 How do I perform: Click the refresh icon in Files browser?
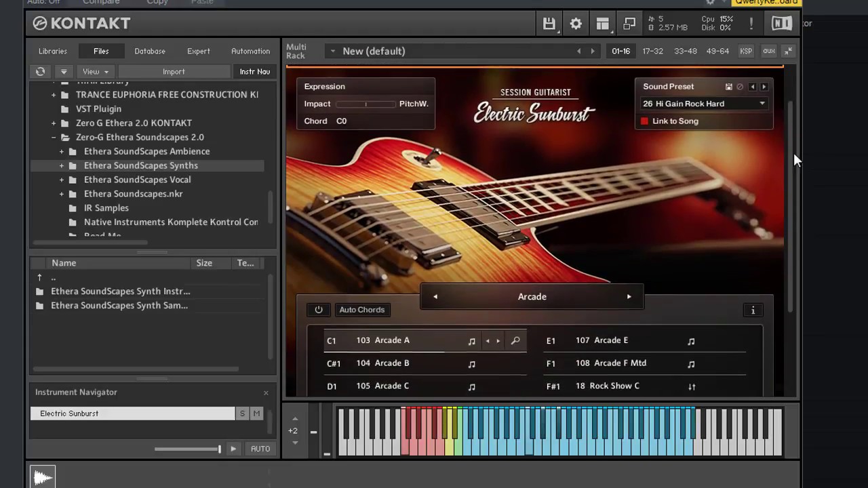tap(41, 71)
